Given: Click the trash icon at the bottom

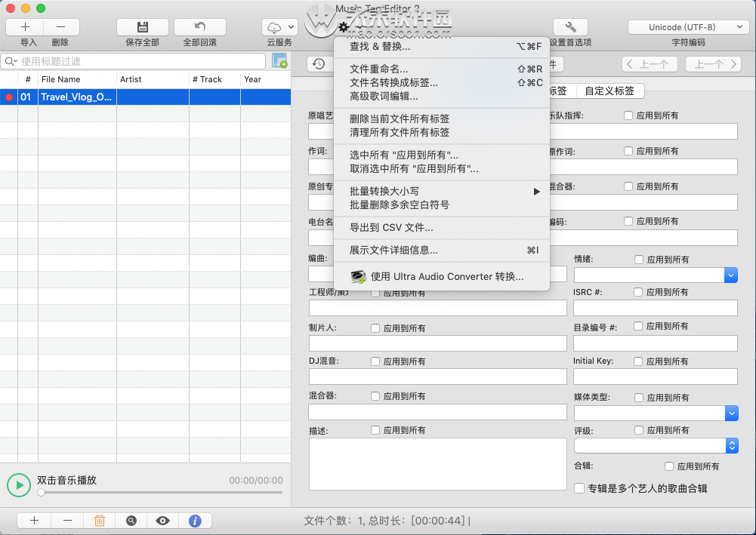Looking at the screenshot, I should pyautogui.click(x=98, y=521).
